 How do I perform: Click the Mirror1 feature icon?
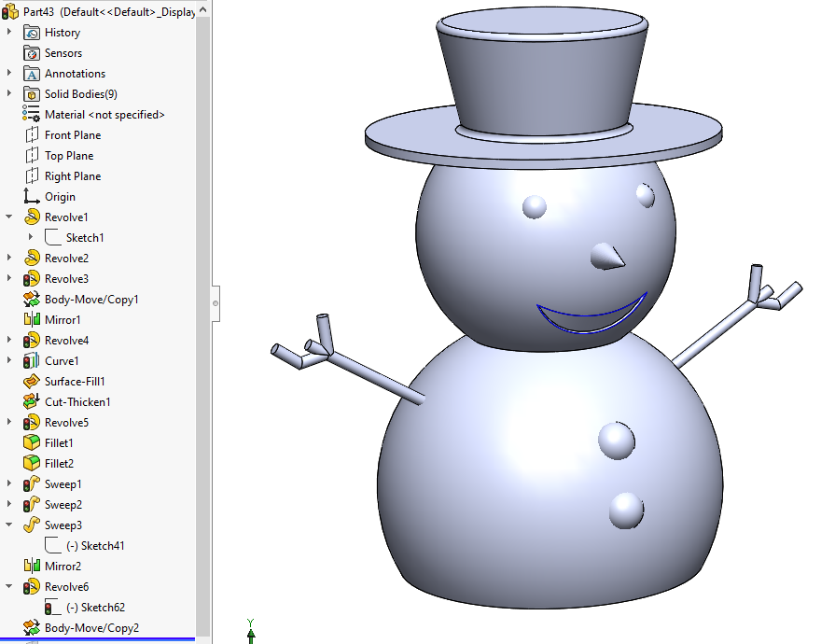pyautogui.click(x=32, y=319)
